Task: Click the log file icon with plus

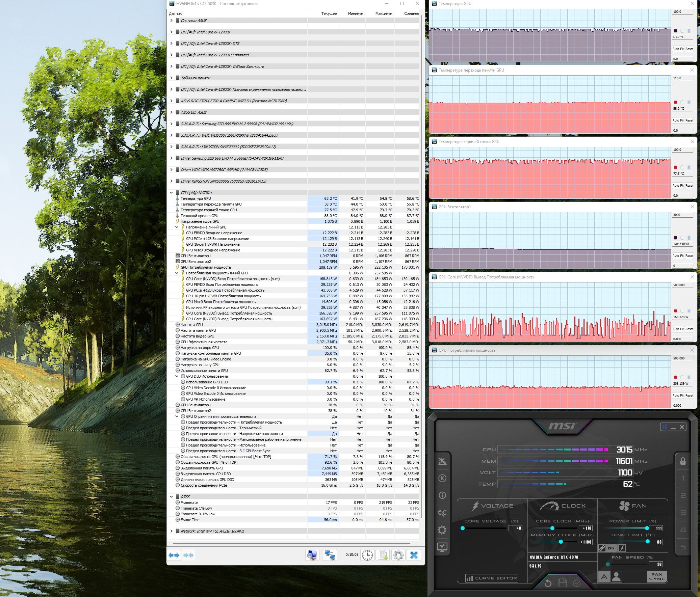Action: pos(383,555)
